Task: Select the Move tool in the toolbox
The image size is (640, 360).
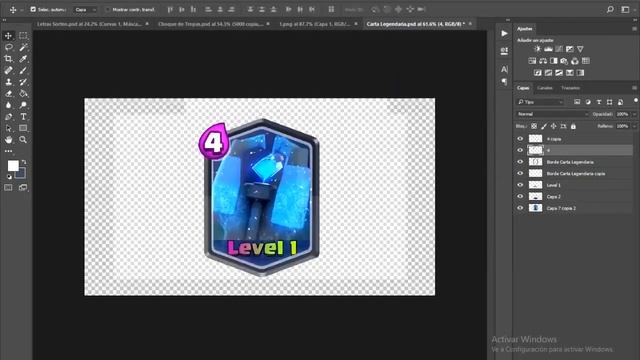Action: (9, 36)
